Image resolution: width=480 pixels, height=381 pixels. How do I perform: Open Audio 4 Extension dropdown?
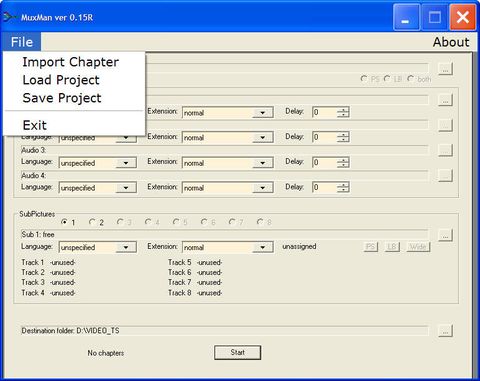tap(263, 188)
